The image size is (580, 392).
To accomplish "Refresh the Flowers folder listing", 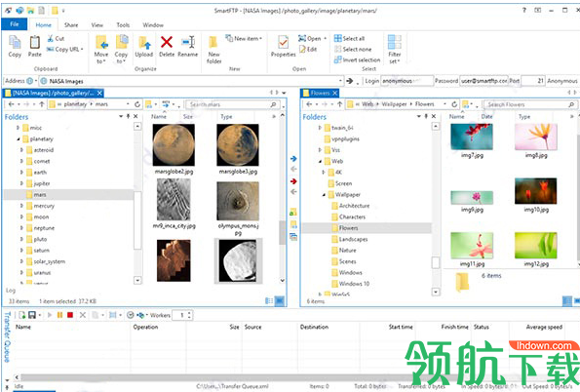I will click(x=454, y=104).
